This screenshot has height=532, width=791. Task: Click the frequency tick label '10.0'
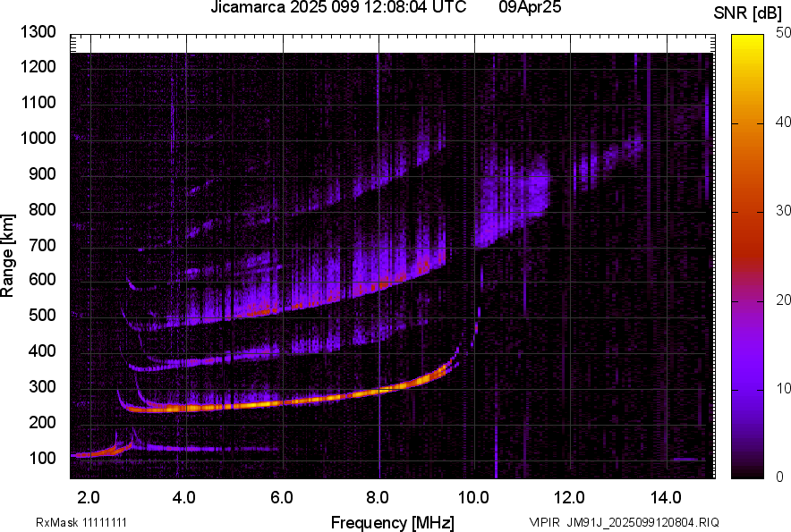point(473,498)
